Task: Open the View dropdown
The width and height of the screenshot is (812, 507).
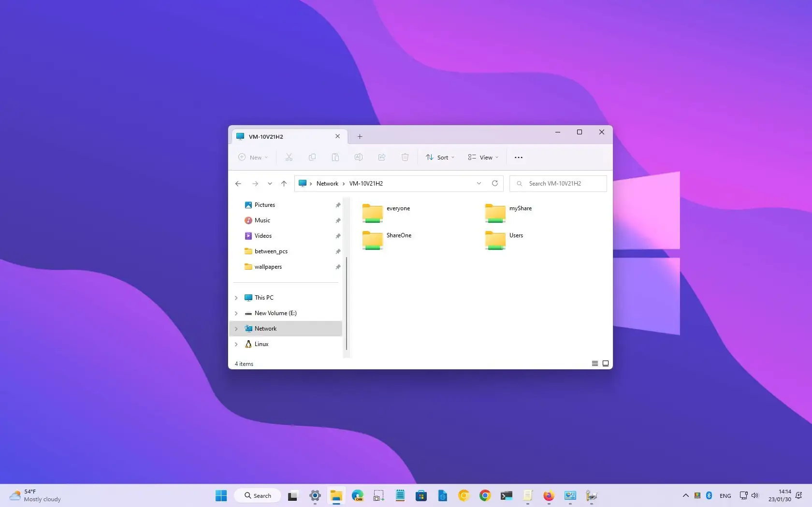Action: 482,157
